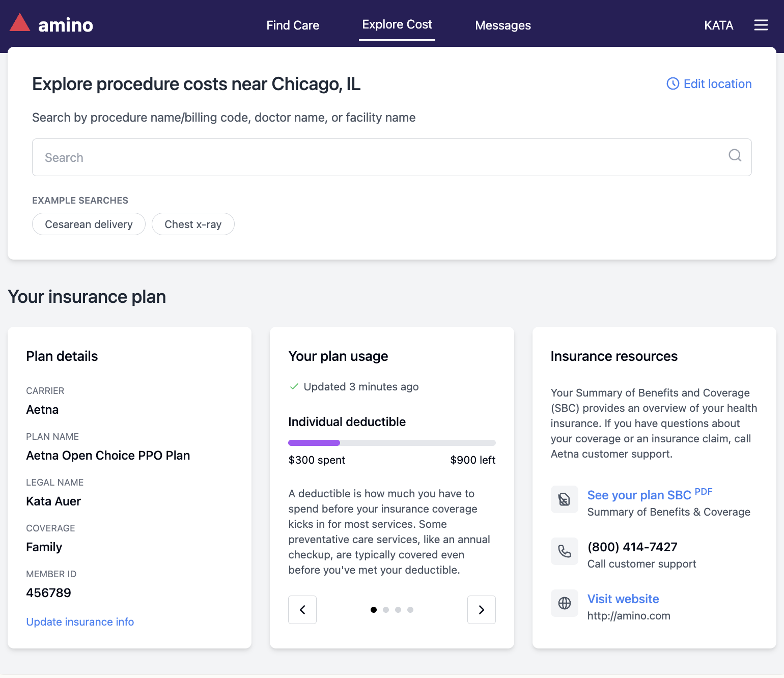Viewport: 784px width, 678px height.
Task: Click the search magnifier icon
Action: point(735,156)
